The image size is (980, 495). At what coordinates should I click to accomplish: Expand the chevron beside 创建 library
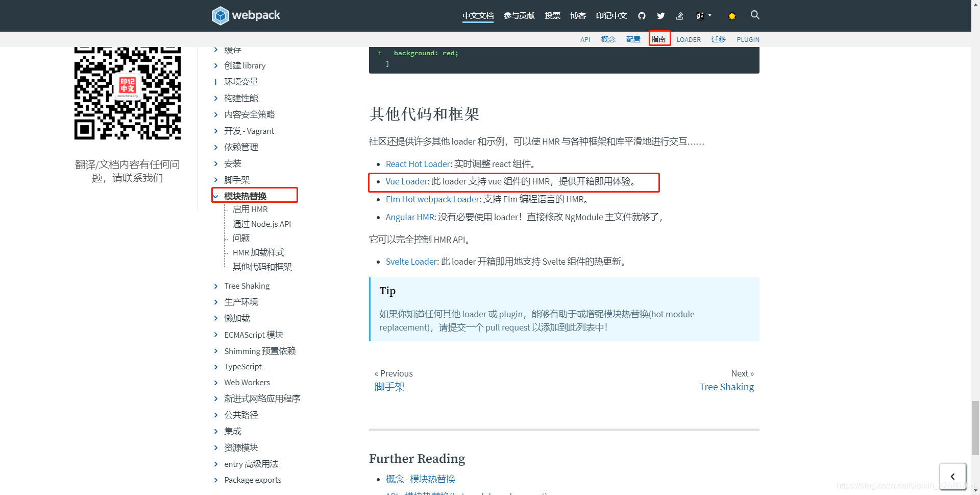pos(216,65)
